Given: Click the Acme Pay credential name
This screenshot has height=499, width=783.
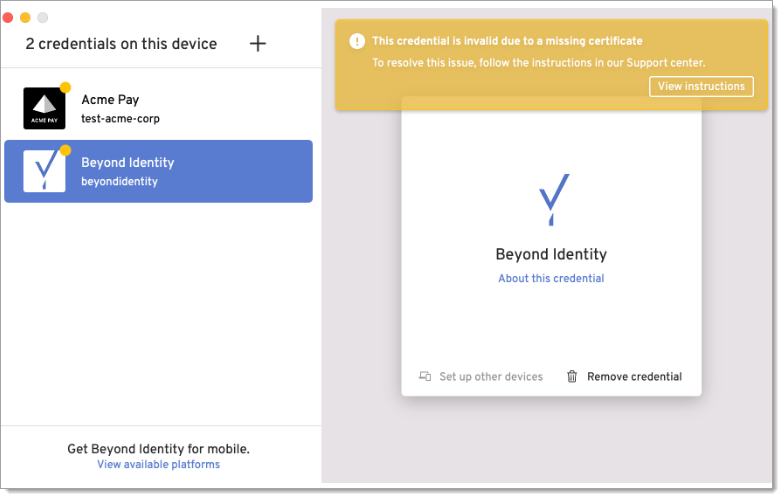Looking at the screenshot, I should [x=110, y=100].
